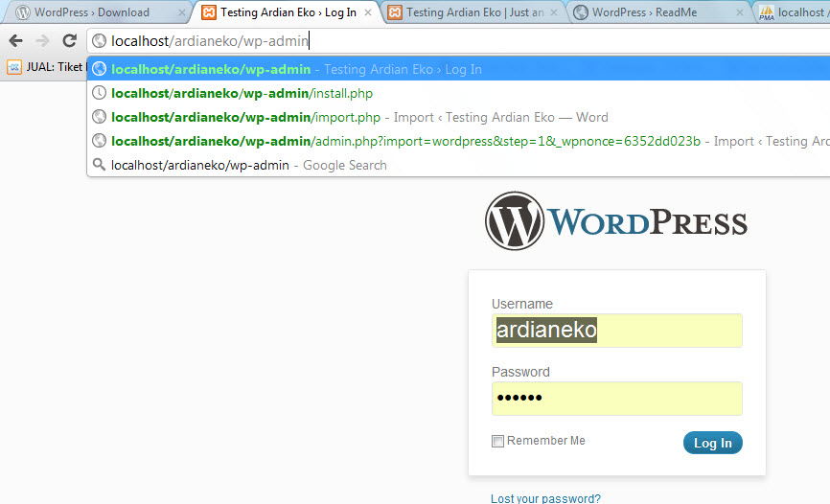Viewport: 830px width, 504px height.
Task: Close the Testing Ardian Eko › Log In tab
Action: 368,12
